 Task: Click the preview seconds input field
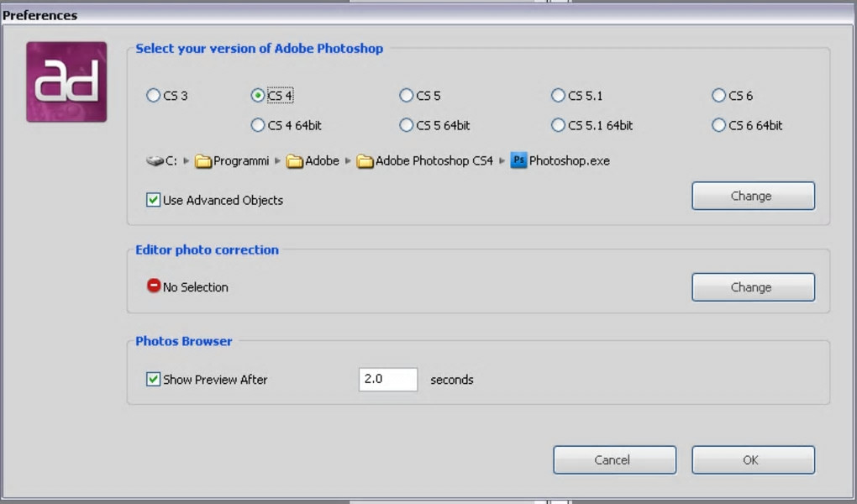coord(387,379)
